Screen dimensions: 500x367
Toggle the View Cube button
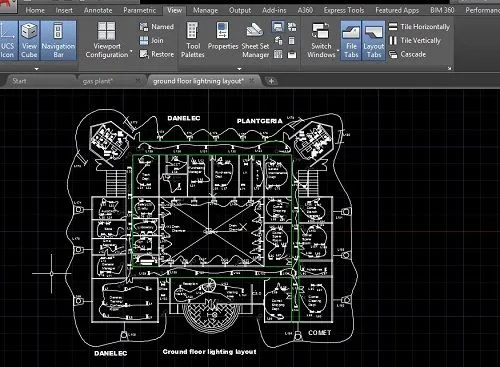pos(29,40)
